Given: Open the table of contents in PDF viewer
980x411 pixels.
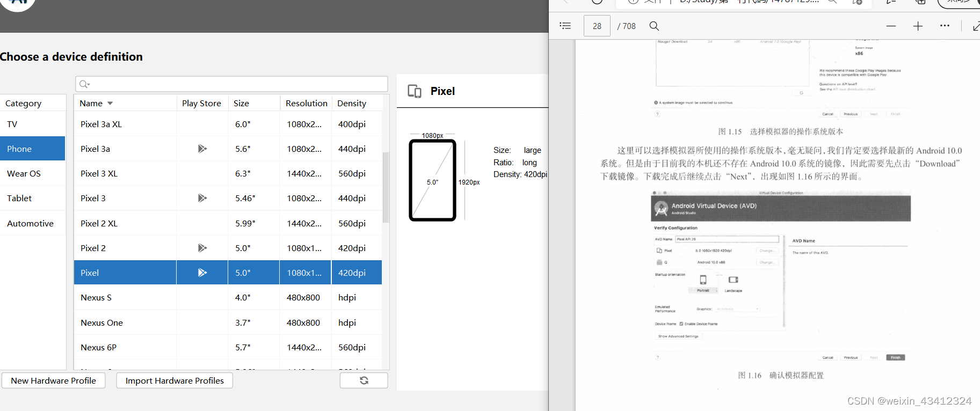Looking at the screenshot, I should tap(565, 26).
